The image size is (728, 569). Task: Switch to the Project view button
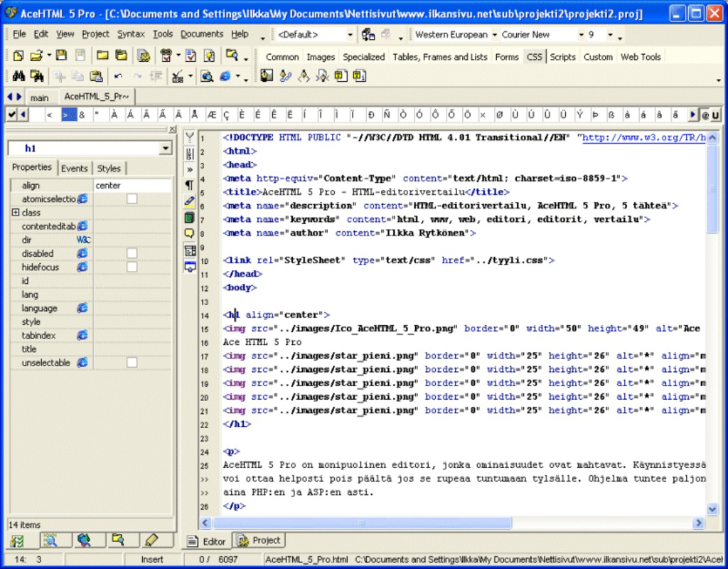(259, 541)
